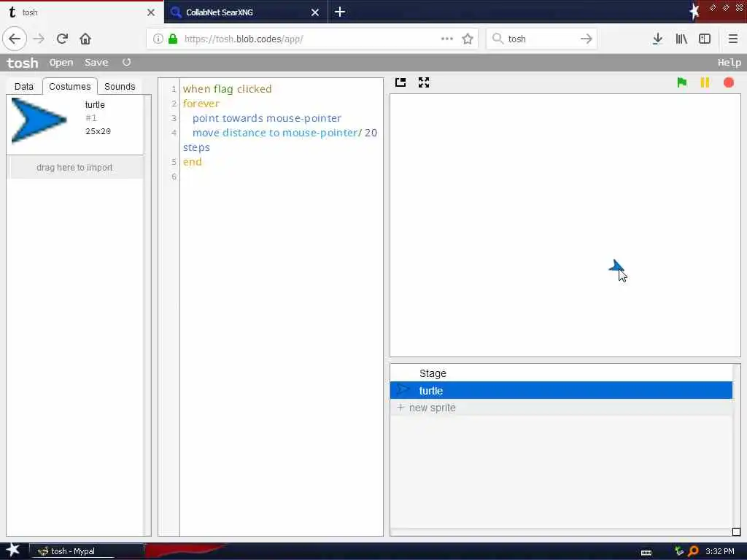The image size is (747, 560).
Task: Select the turtle sprite row
Action: point(561,391)
